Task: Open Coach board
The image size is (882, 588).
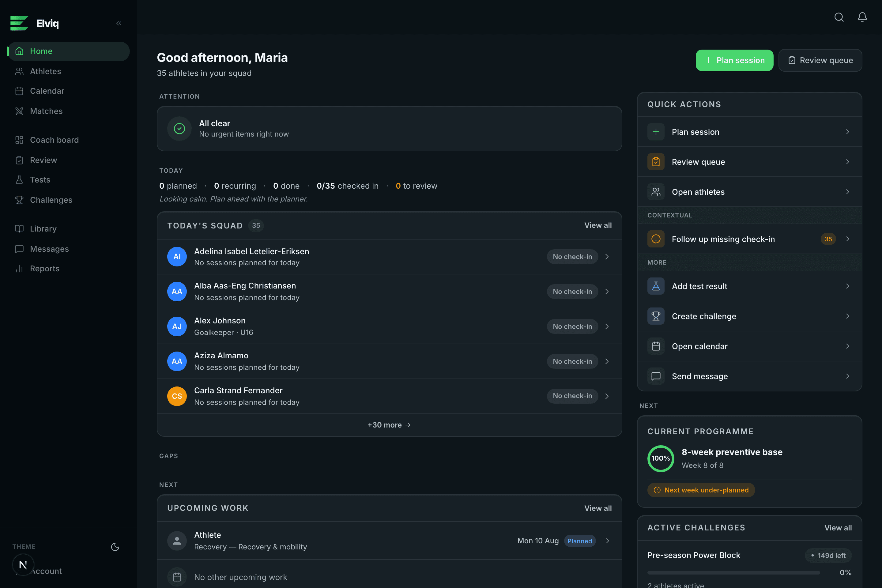Action: pos(69,140)
